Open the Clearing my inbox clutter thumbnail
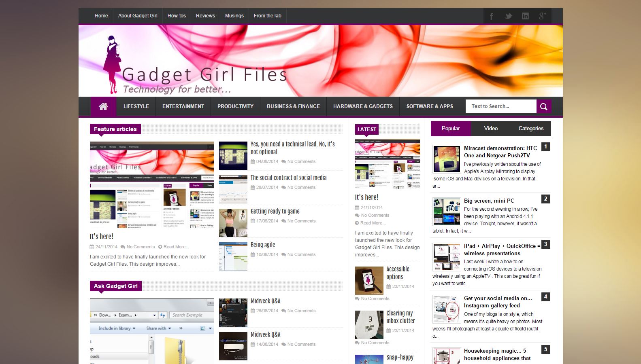This screenshot has height=364, width=641. point(369,325)
